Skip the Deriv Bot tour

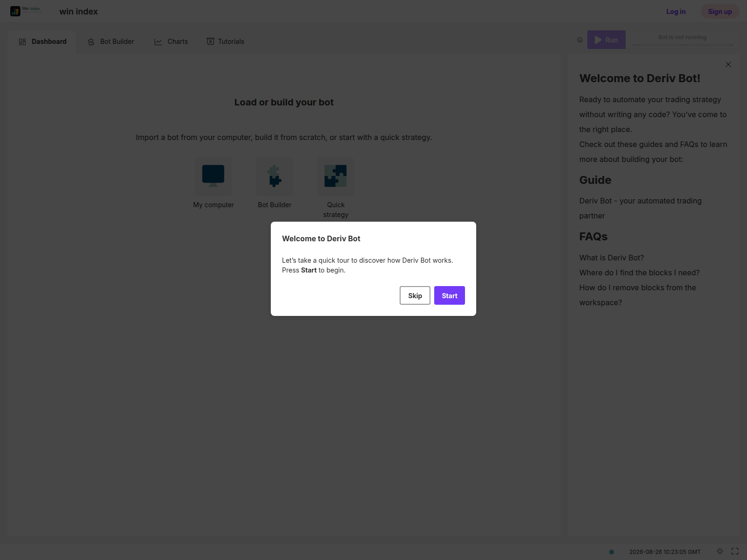coord(415,295)
